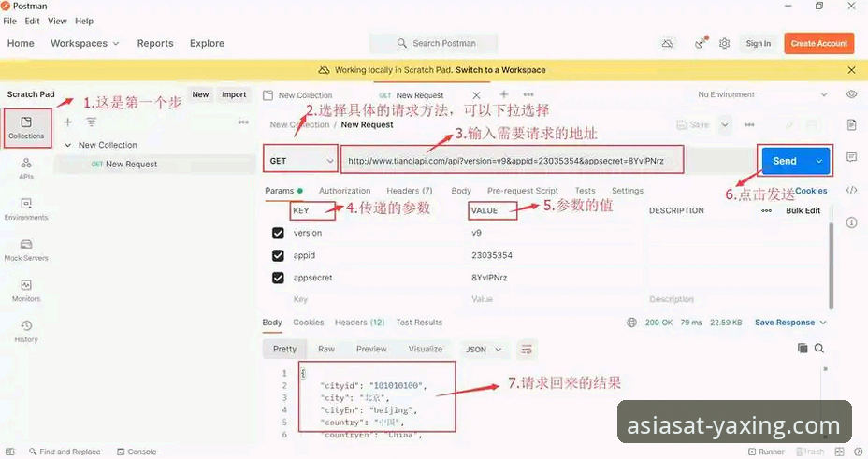
Task: Open the documentation icon in right sidebar
Action: (x=851, y=125)
